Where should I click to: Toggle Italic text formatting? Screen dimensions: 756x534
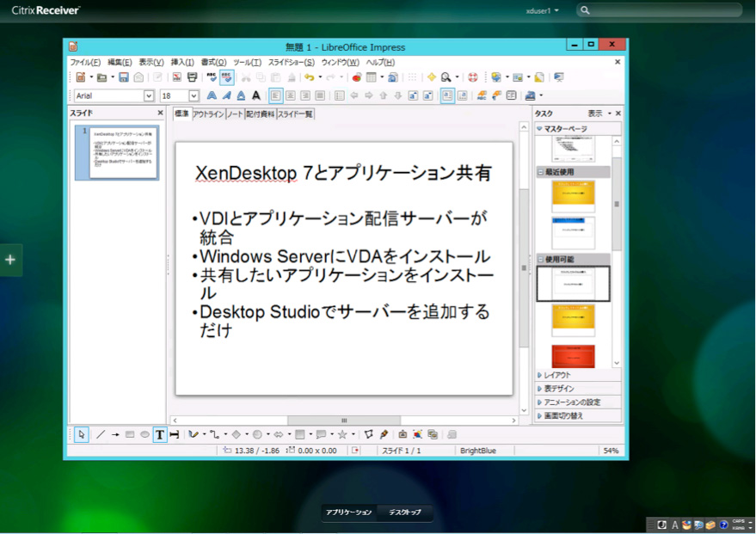[x=226, y=95]
